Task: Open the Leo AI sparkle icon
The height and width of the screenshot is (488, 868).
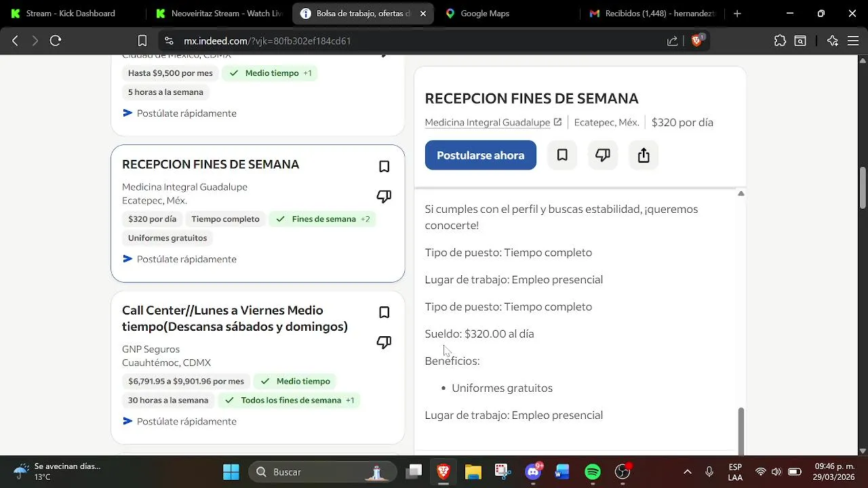Action: [833, 41]
